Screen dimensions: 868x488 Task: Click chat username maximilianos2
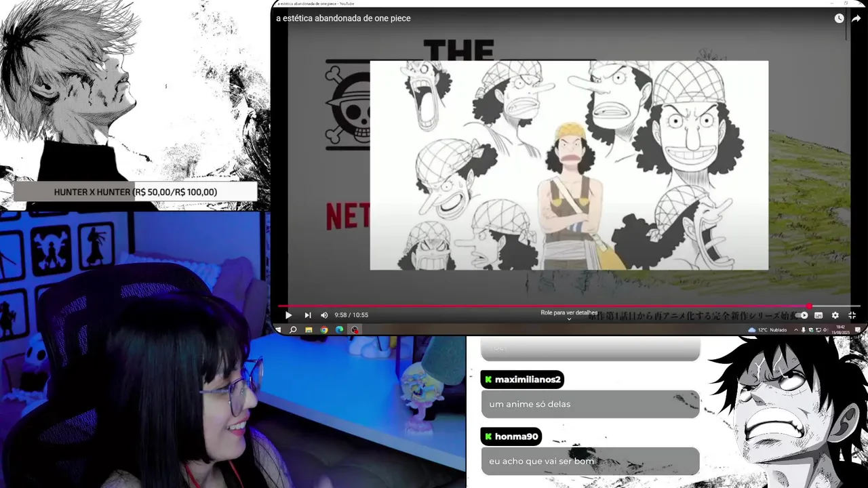(x=528, y=380)
